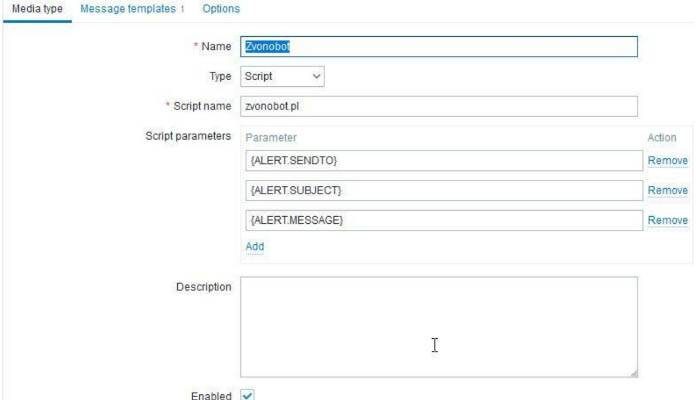The width and height of the screenshot is (696, 400).
Task: Uncheck the Enabled checkbox
Action: point(248,395)
